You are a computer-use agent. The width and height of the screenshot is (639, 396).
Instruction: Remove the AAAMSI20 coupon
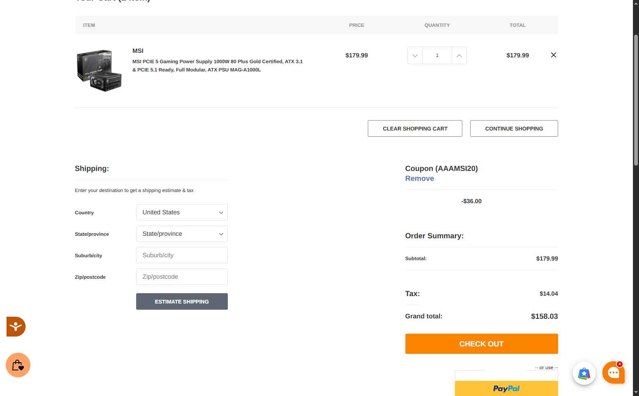pos(419,178)
